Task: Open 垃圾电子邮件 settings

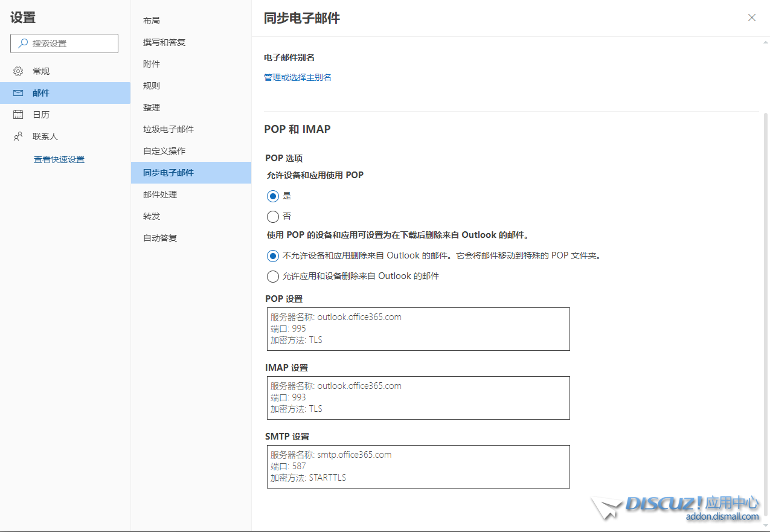Action: [168, 129]
